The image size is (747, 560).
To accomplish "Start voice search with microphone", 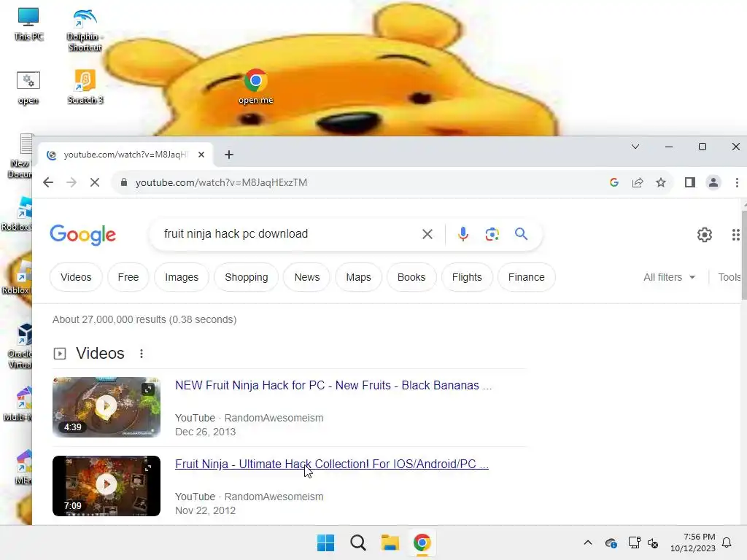I will click(463, 234).
